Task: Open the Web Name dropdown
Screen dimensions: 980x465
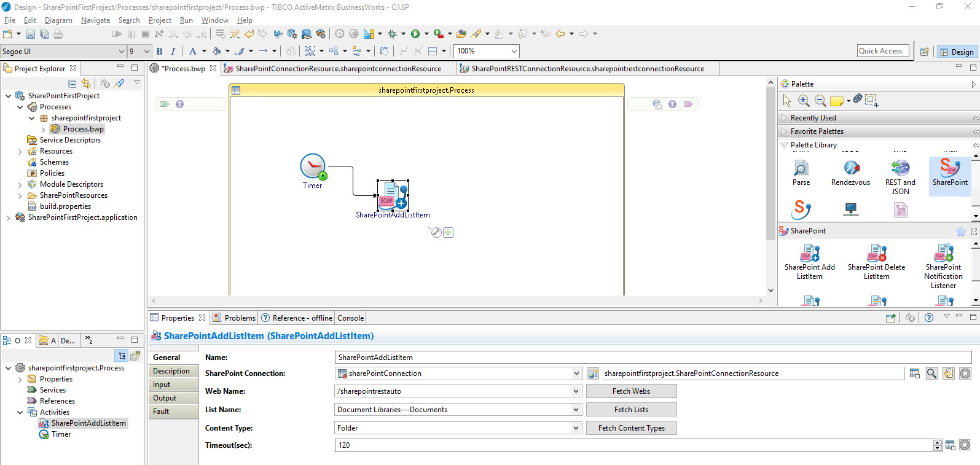Action: coord(576,391)
